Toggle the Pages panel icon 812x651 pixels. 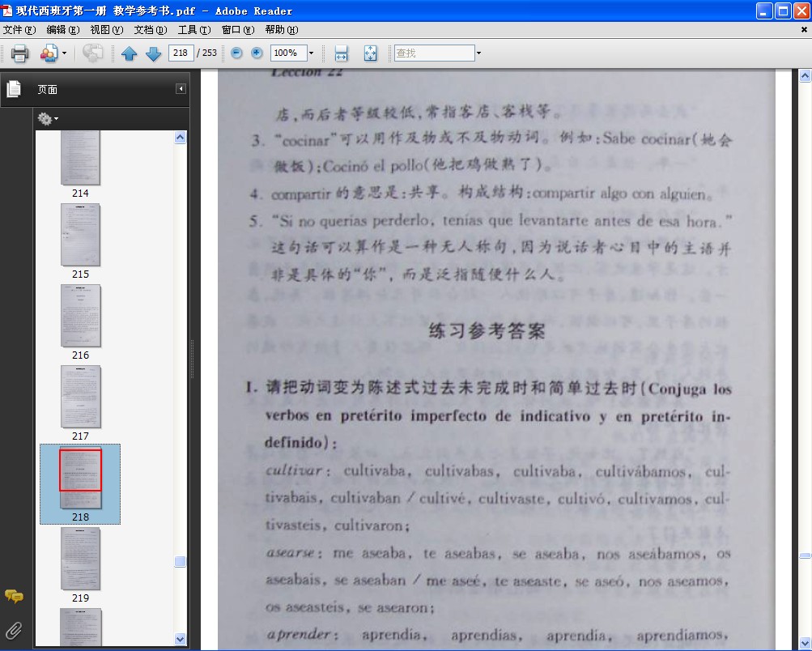click(14, 89)
